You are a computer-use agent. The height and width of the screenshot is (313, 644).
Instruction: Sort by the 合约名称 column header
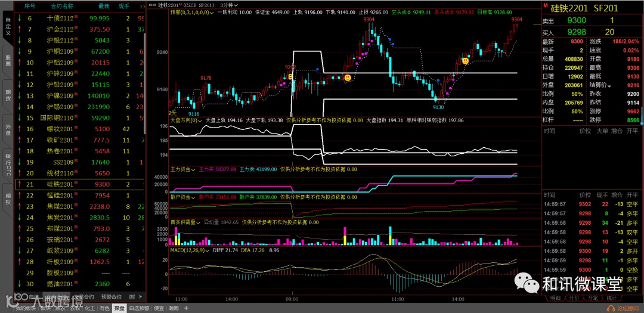[x=62, y=6]
